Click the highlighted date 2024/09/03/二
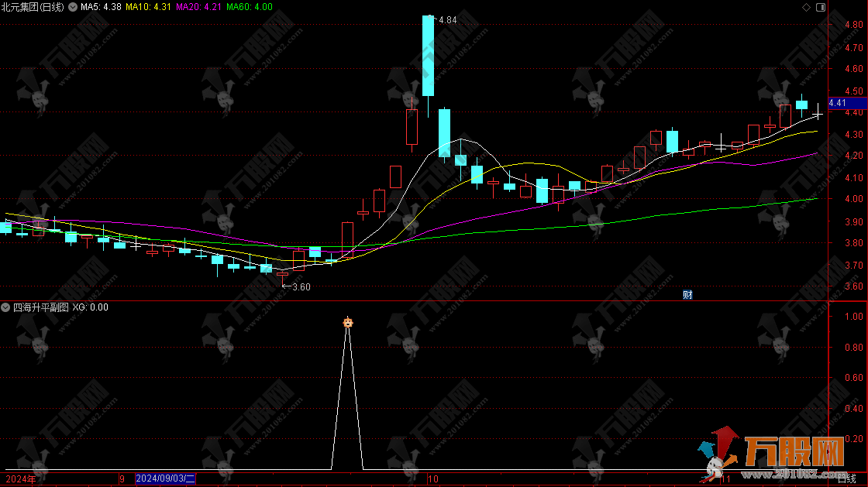This screenshot has height=487, width=868. (166, 478)
